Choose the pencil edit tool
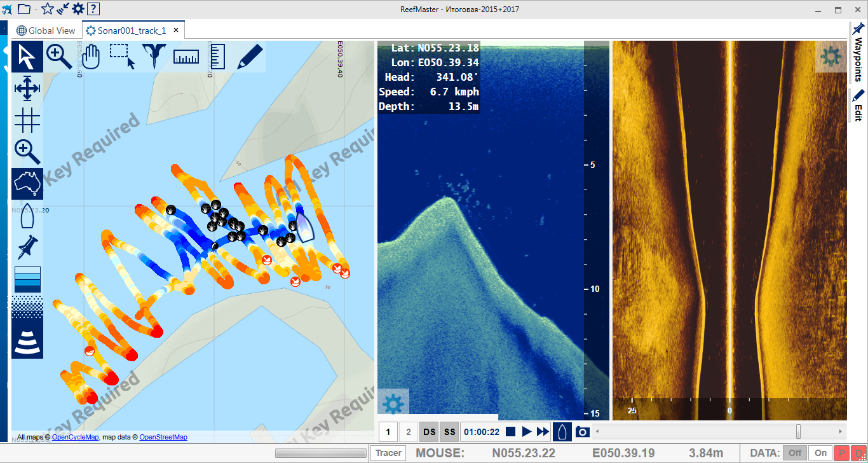The width and height of the screenshot is (868, 463). coord(250,57)
